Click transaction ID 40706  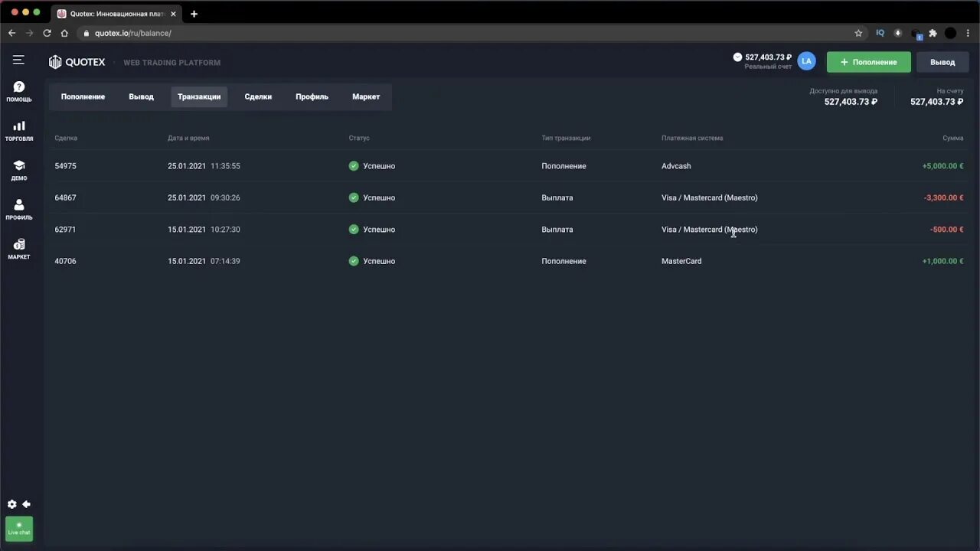(65, 261)
